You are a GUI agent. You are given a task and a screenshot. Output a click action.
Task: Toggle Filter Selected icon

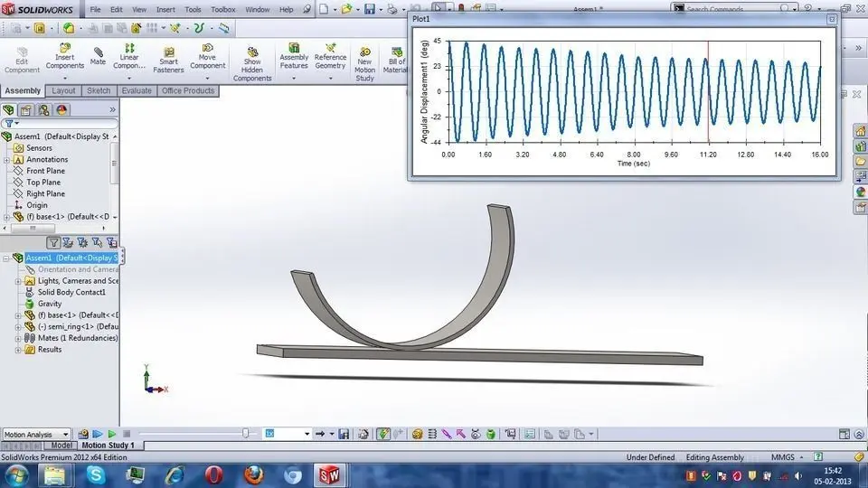point(97,242)
